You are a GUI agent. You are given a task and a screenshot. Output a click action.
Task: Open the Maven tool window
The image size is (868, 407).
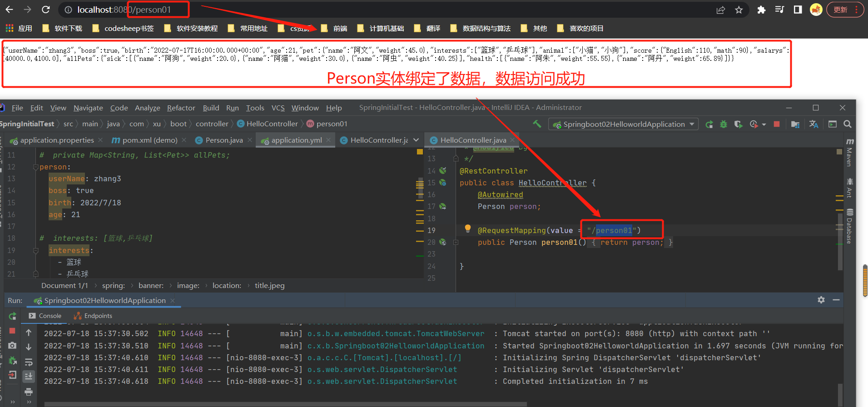(849, 152)
